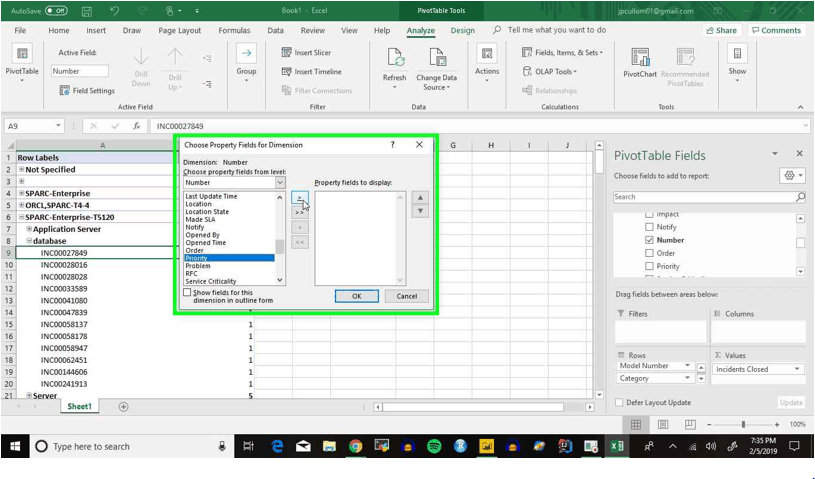Screen dimensions: 815x479
Task: Open the Name Box dropdown
Action: pos(58,126)
